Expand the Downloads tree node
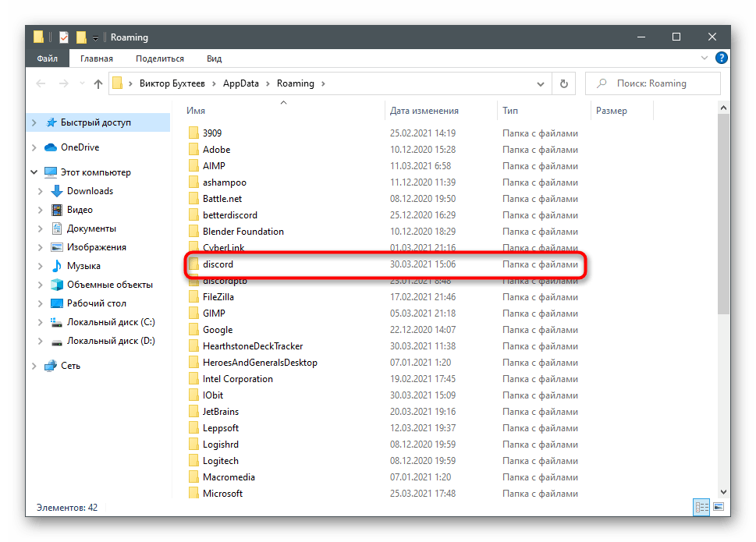 click(41, 191)
